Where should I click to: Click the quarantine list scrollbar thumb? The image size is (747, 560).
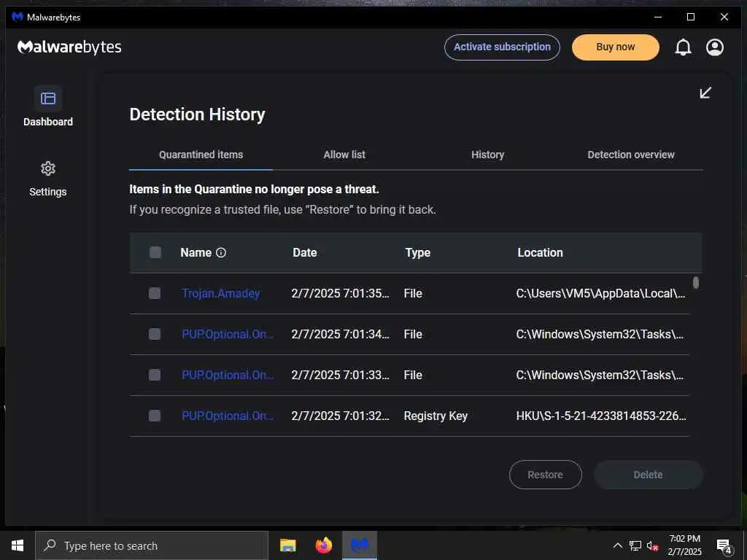click(696, 283)
